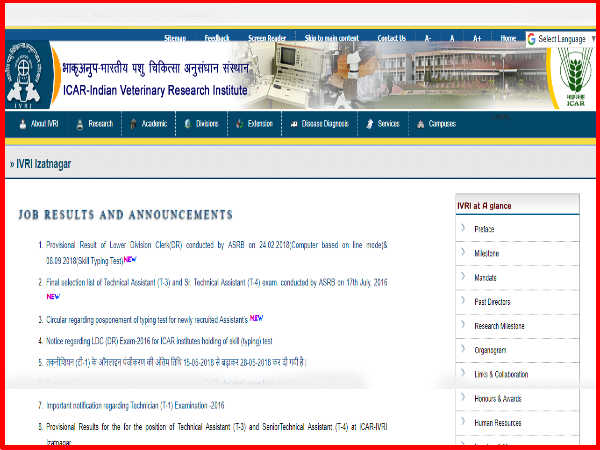Click the Services menu icon
Screen dimensions: 600x450
(x=370, y=124)
